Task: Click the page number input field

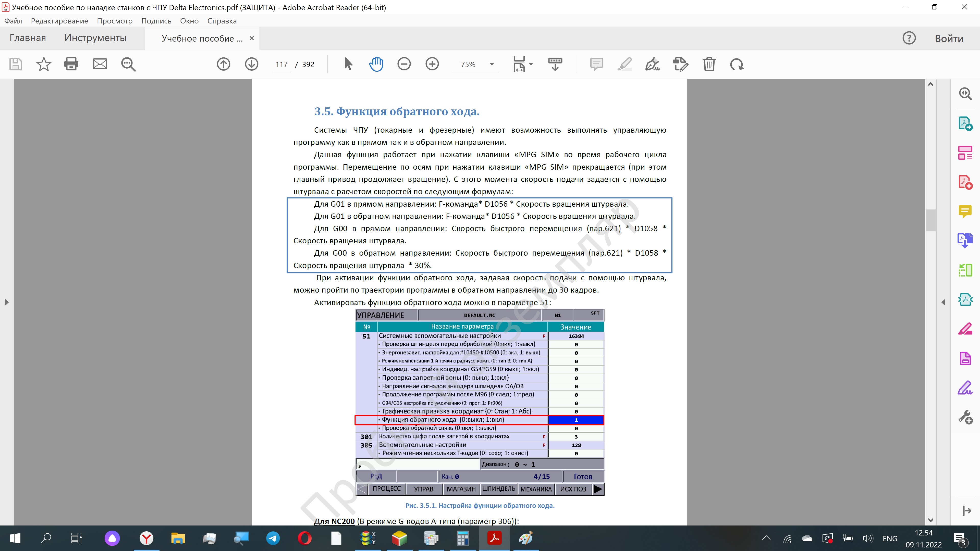Action: [x=281, y=64]
